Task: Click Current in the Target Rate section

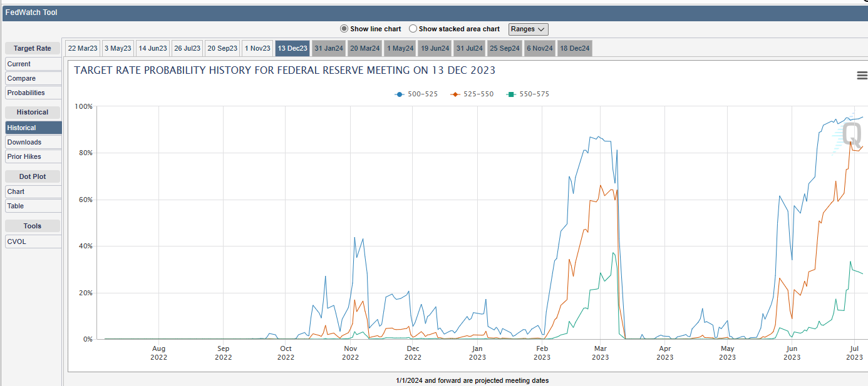Action: [33, 64]
